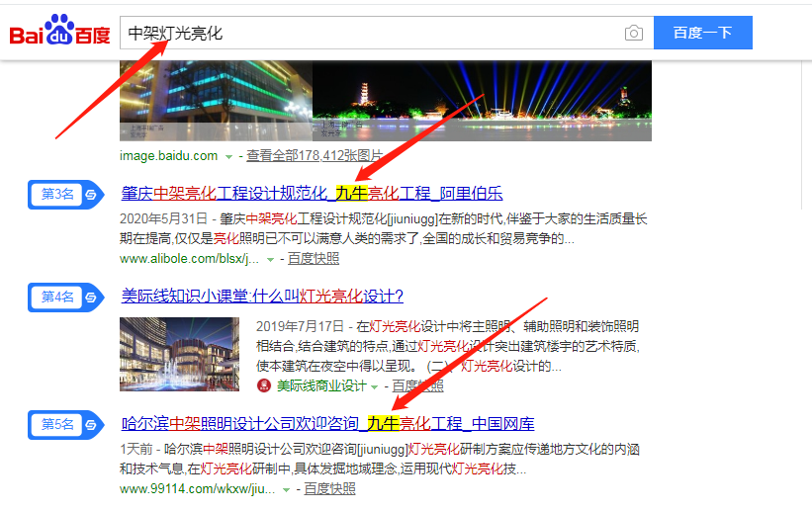Click snippet text starting 2020年5月31日
This screenshot has width=812, height=511.
coord(383,228)
